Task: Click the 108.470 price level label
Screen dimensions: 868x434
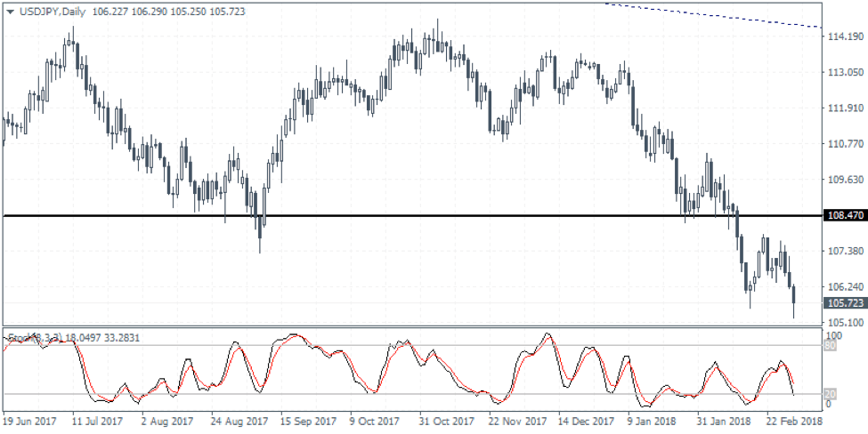Action: pos(842,216)
